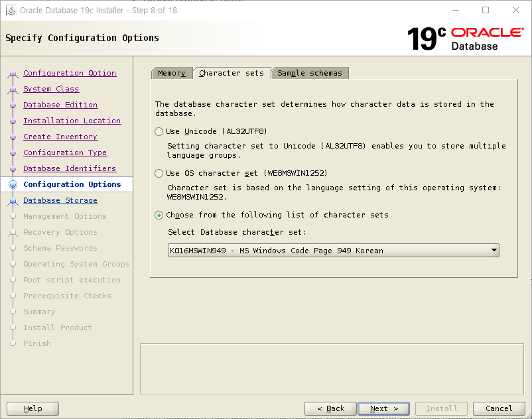Click the disabled Operating System Groups step

(x=76, y=264)
